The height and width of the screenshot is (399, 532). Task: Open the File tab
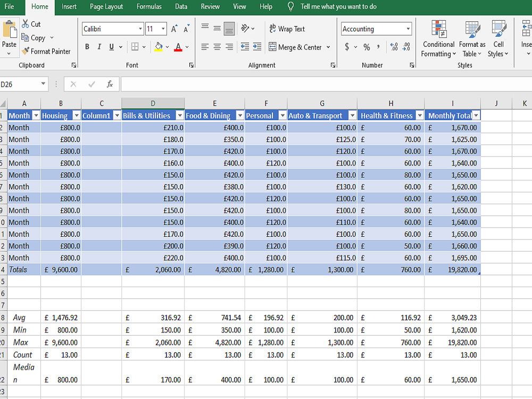(x=9, y=6)
